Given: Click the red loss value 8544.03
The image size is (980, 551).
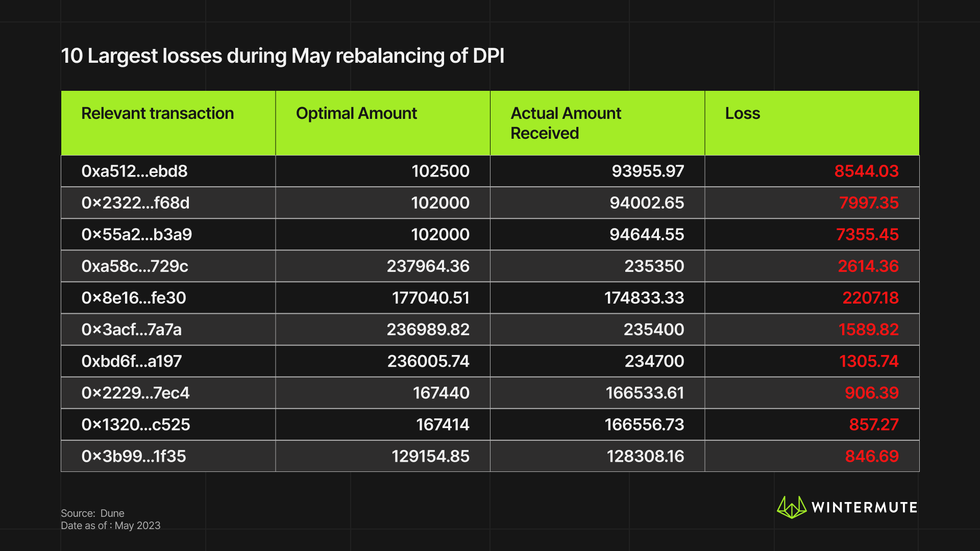Looking at the screenshot, I should (866, 171).
